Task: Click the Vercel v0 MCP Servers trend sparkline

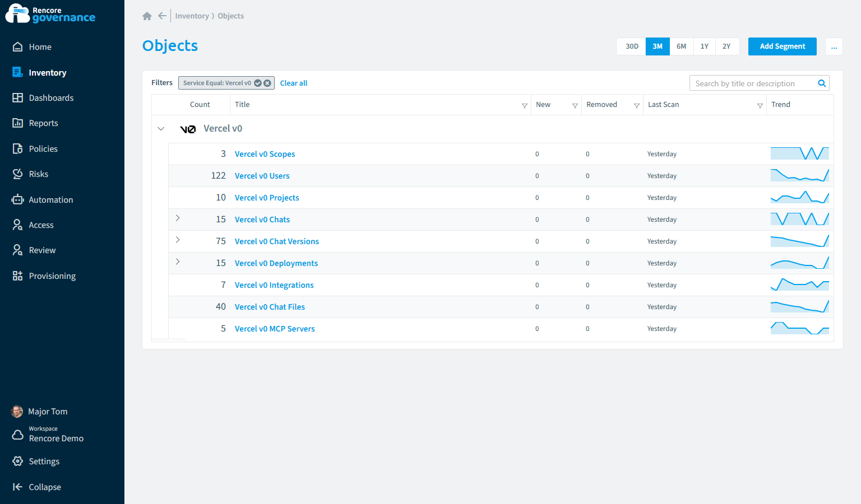Action: 800,328
